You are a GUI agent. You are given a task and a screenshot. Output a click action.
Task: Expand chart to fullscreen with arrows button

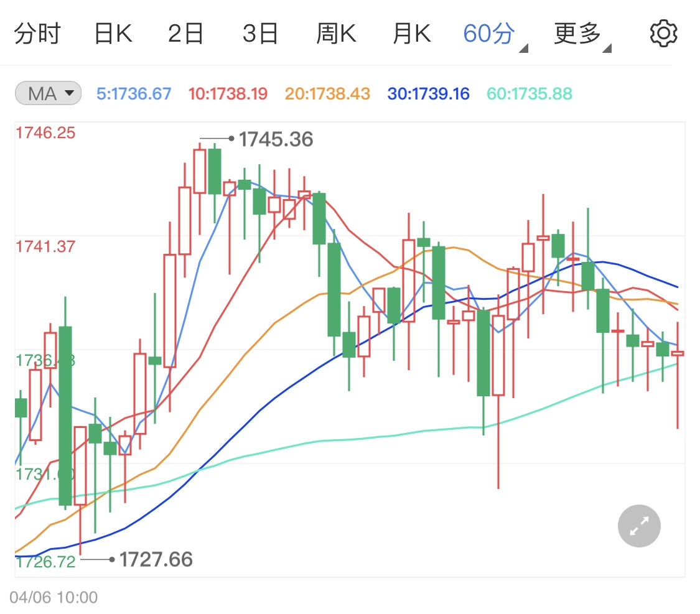point(639,526)
